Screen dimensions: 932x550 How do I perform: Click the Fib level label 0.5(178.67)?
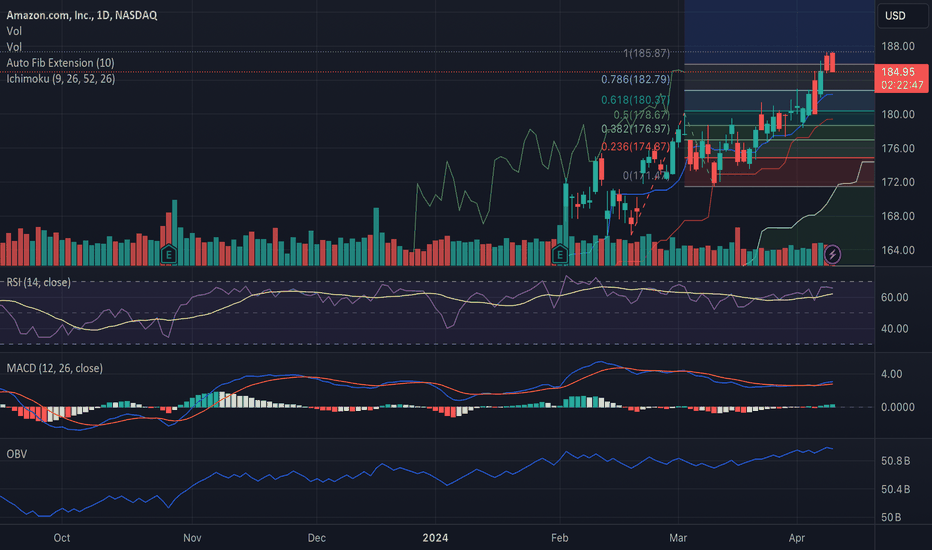click(641, 115)
